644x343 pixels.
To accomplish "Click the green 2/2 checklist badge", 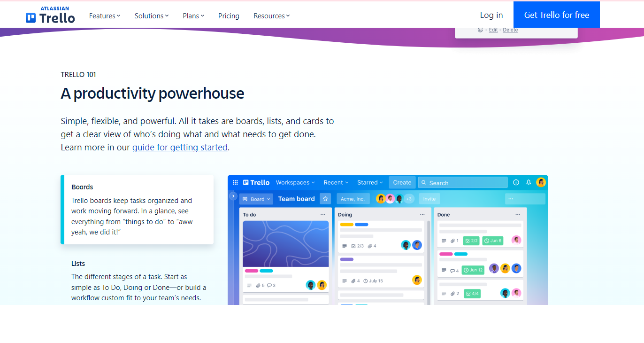I will [471, 241].
